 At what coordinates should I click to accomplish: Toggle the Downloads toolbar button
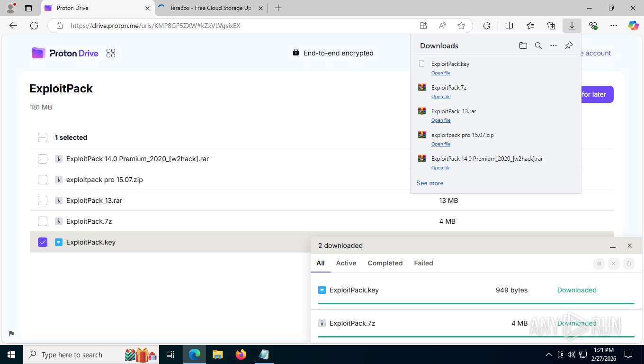pyautogui.click(x=572, y=26)
